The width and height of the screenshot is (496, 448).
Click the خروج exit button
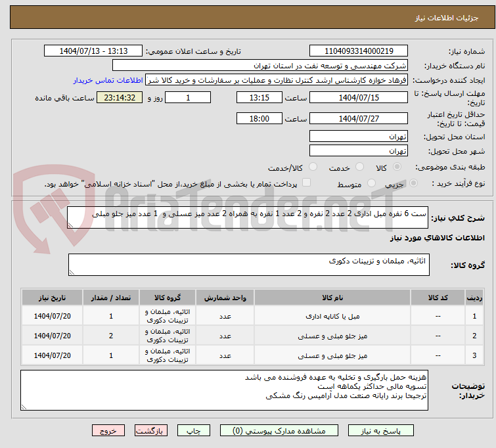point(109,431)
